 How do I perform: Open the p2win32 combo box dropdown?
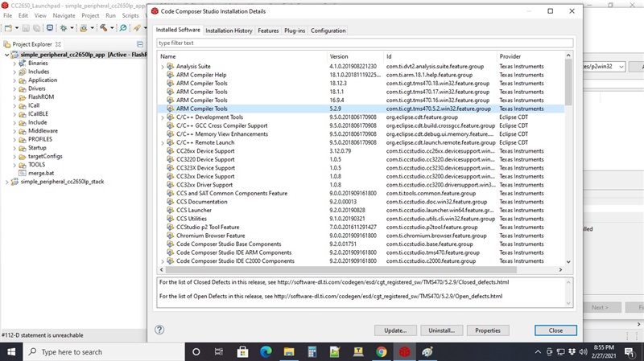[621, 67]
